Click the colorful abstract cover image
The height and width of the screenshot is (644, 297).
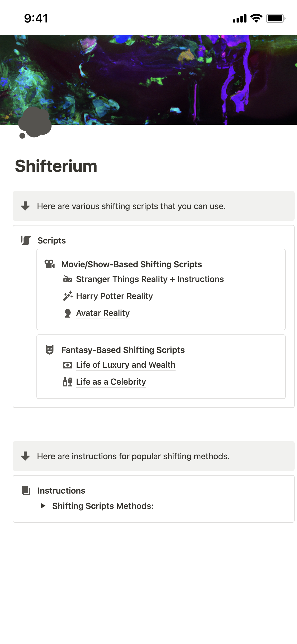coord(148,80)
